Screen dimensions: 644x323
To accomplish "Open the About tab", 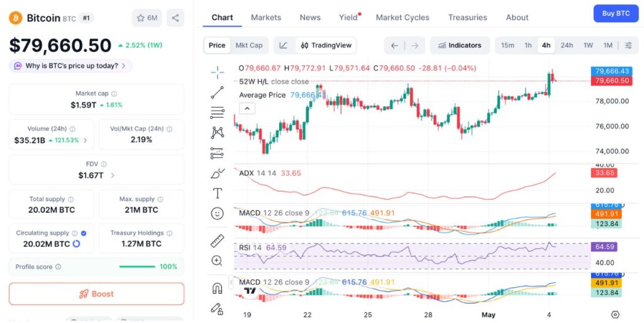I will [517, 18].
